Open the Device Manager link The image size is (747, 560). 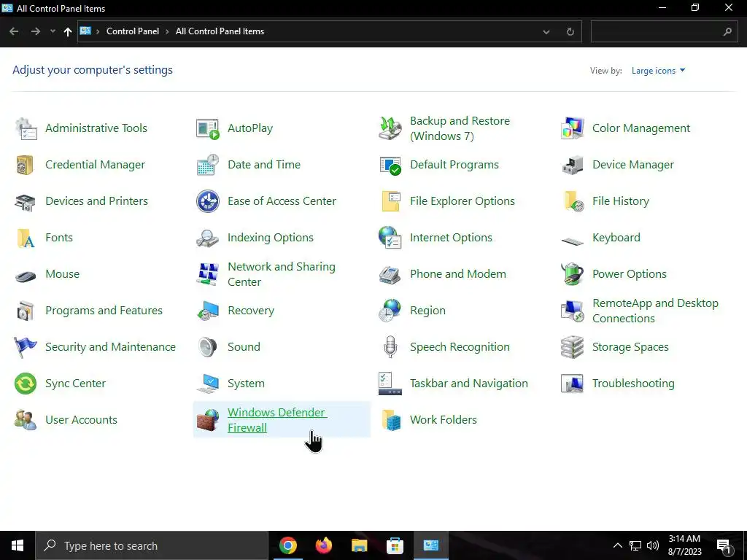pos(633,165)
